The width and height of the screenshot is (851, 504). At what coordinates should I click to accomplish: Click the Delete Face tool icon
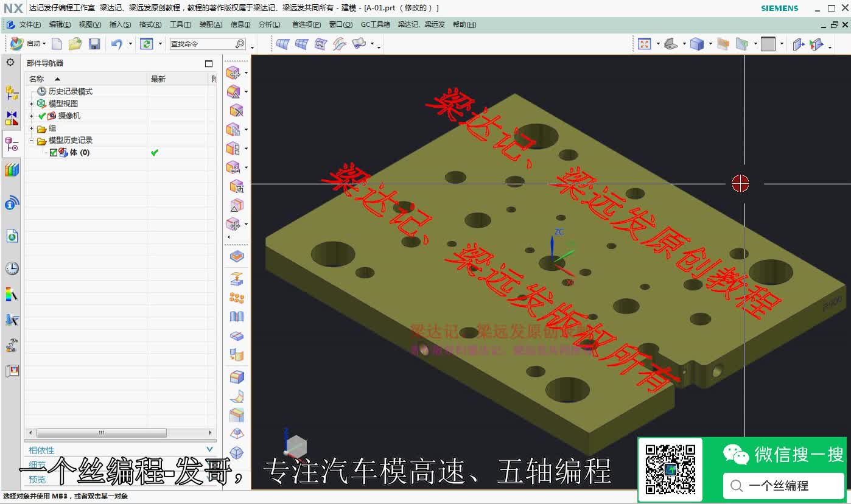(236, 110)
